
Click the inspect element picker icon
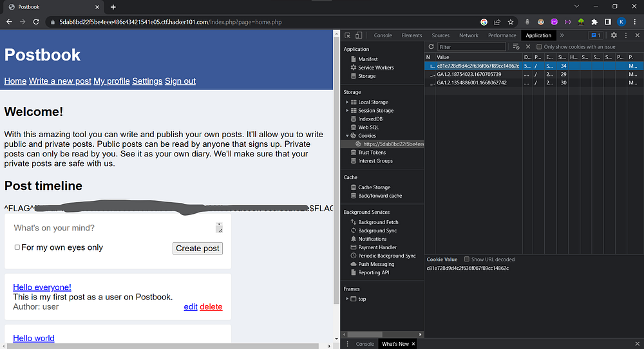point(348,35)
